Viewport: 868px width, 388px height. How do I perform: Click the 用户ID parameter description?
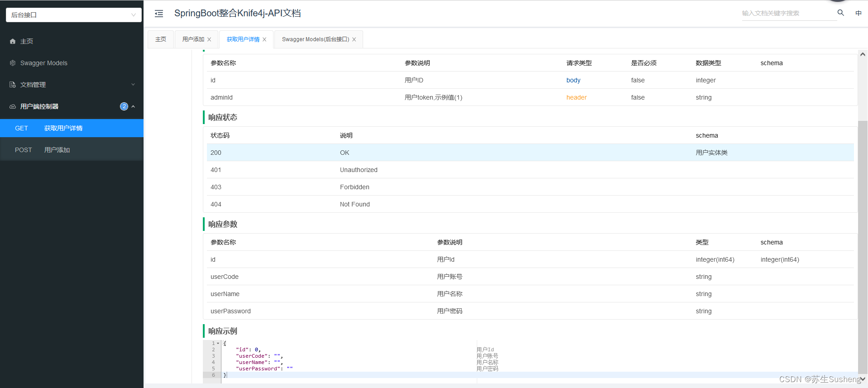click(414, 80)
